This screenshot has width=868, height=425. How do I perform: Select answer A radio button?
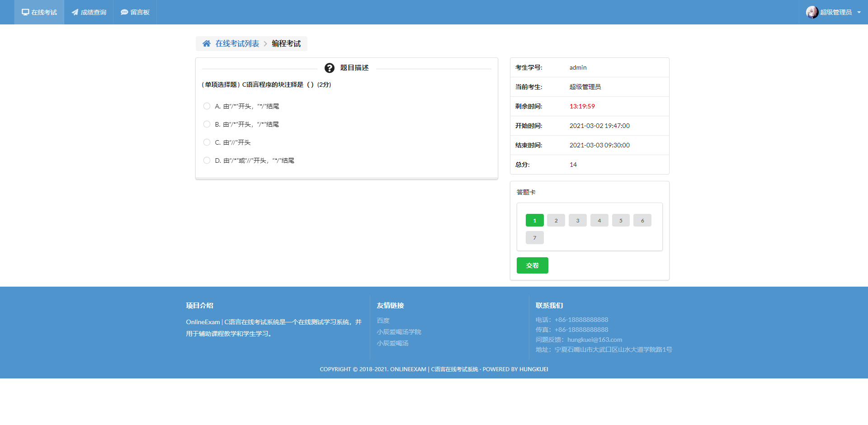pyautogui.click(x=207, y=106)
